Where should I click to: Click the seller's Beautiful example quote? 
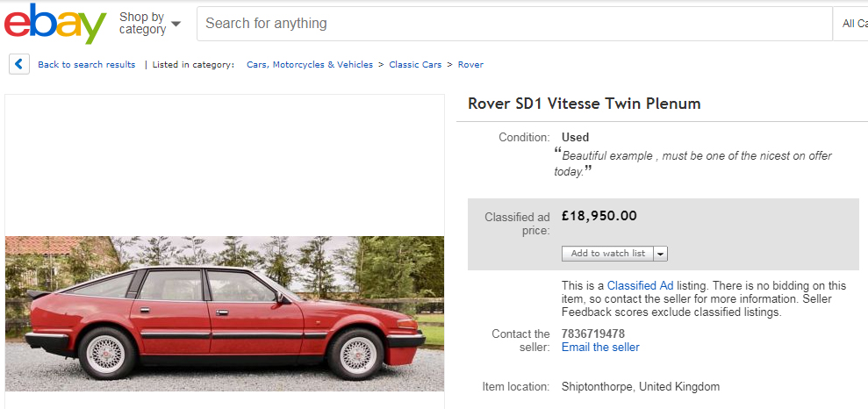693,163
